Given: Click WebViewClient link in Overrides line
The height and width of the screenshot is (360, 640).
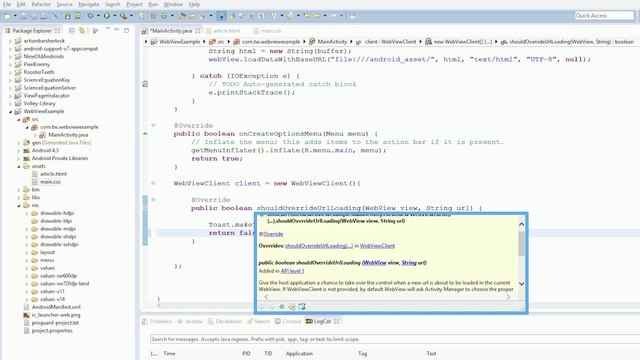Looking at the screenshot, I should 377,246.
